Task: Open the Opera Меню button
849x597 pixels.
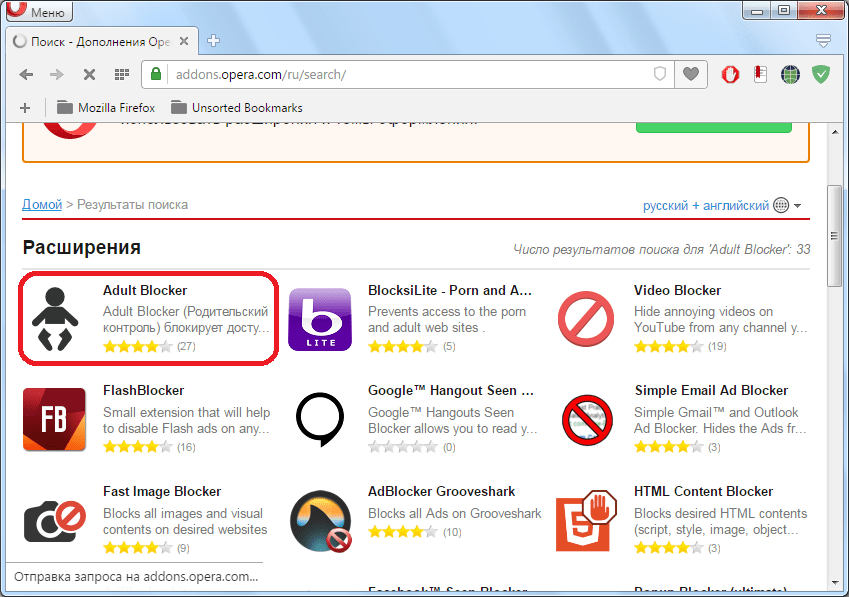Action: (x=39, y=10)
